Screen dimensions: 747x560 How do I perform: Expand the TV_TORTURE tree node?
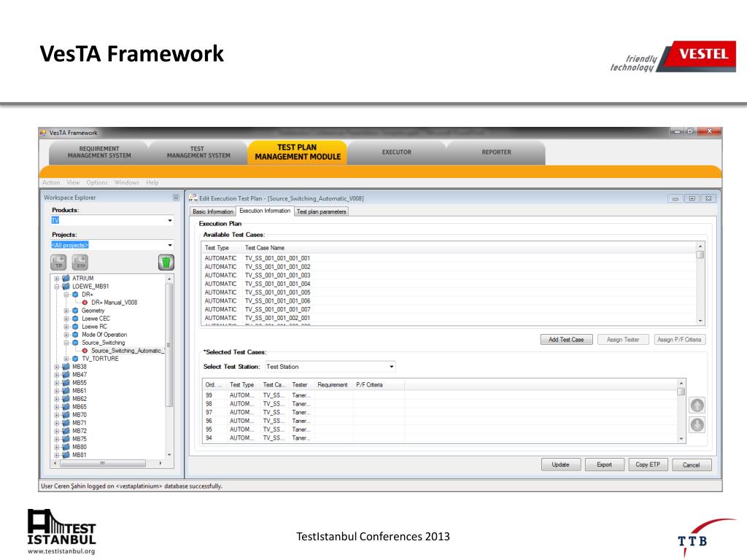point(66,359)
